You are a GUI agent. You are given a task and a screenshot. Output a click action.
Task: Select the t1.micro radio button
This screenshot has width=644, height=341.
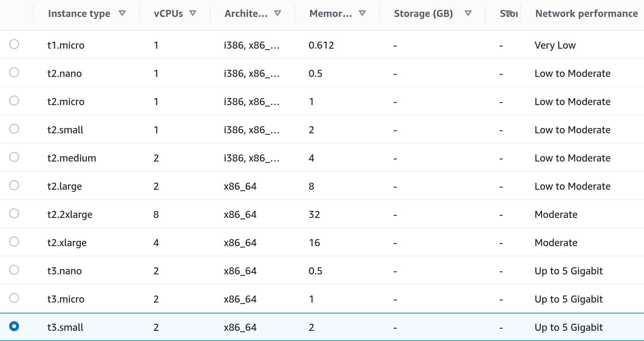pyautogui.click(x=14, y=44)
